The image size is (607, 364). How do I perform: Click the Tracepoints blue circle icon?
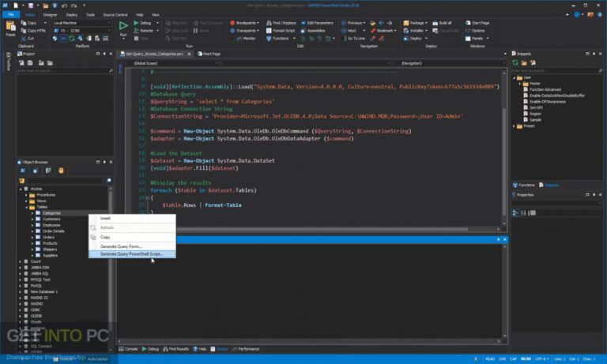(x=232, y=31)
